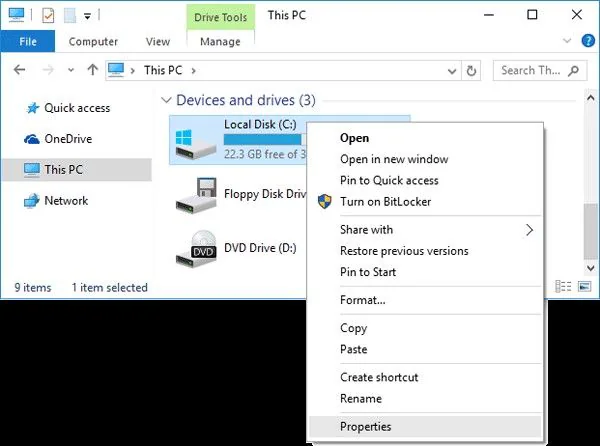Click the DVD Drive (D:) label
The height and width of the screenshot is (446, 600).
(x=260, y=248)
